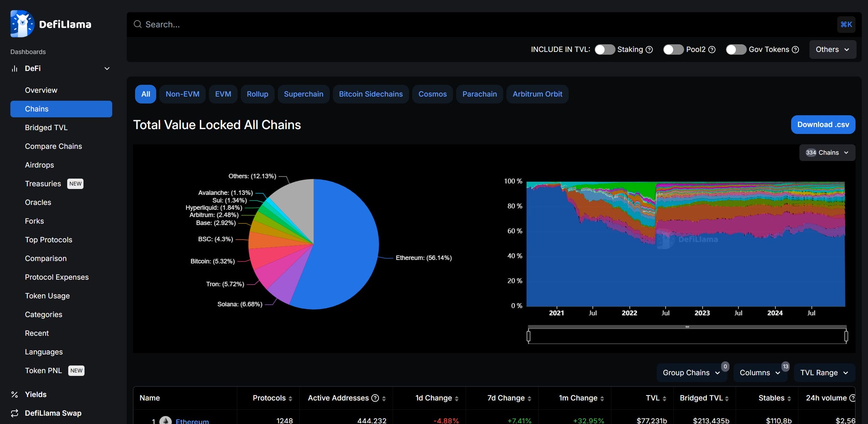The height and width of the screenshot is (424, 868).
Task: Open the Oracles page
Action: click(x=38, y=202)
